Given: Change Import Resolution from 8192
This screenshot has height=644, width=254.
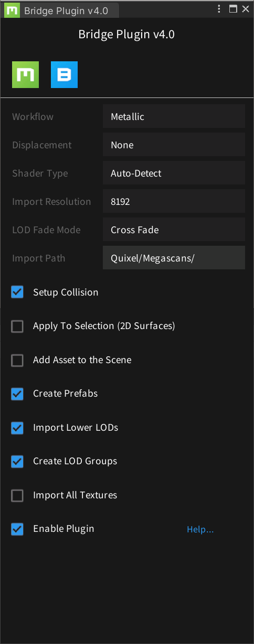Looking at the screenshot, I should coord(174,201).
